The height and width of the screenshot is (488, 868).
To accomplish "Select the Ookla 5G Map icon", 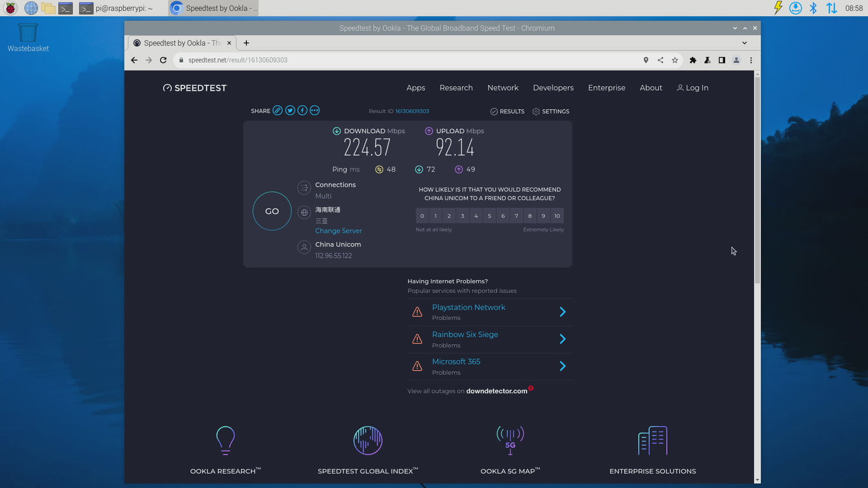I will tap(510, 440).
